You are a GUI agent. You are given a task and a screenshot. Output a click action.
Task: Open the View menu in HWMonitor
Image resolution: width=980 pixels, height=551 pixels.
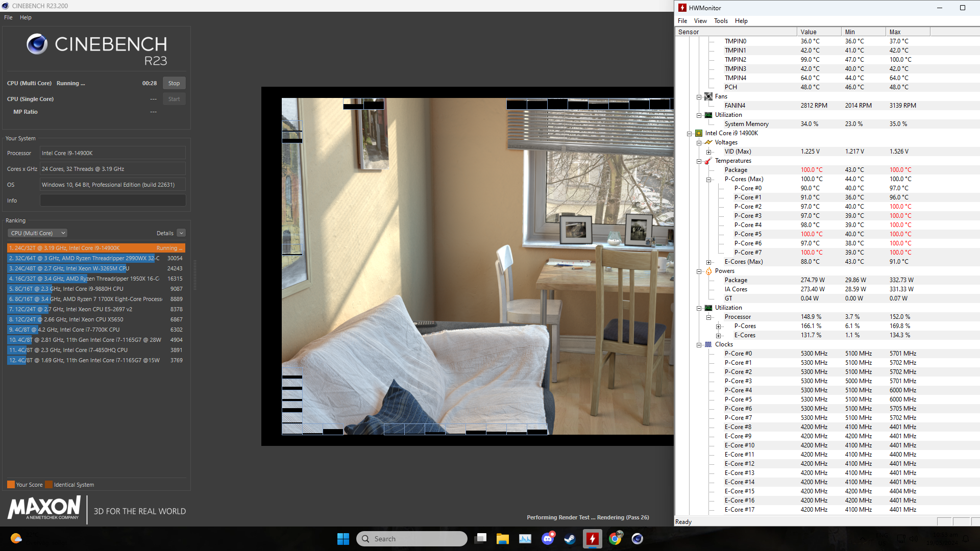(700, 21)
